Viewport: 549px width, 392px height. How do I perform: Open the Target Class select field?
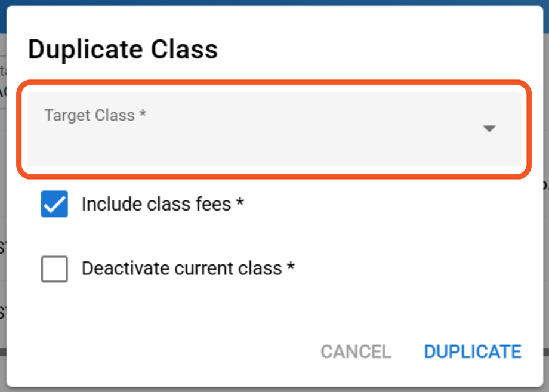(x=274, y=129)
